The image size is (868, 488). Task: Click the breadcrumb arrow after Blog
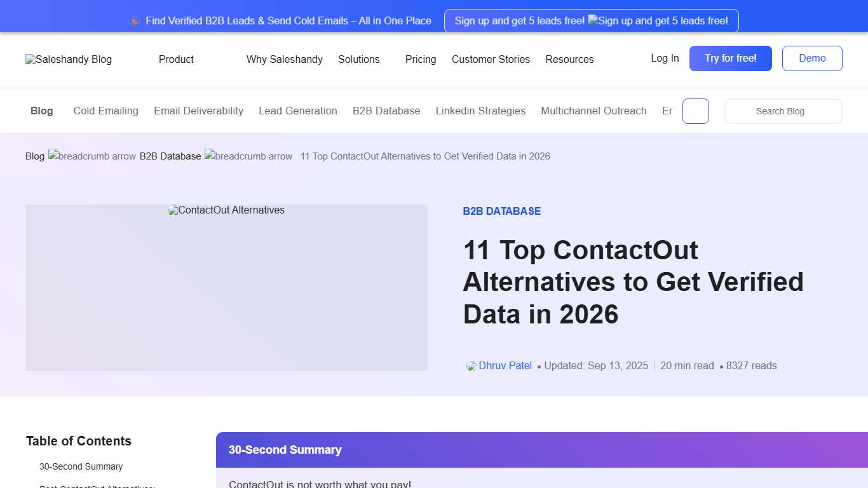coord(92,156)
